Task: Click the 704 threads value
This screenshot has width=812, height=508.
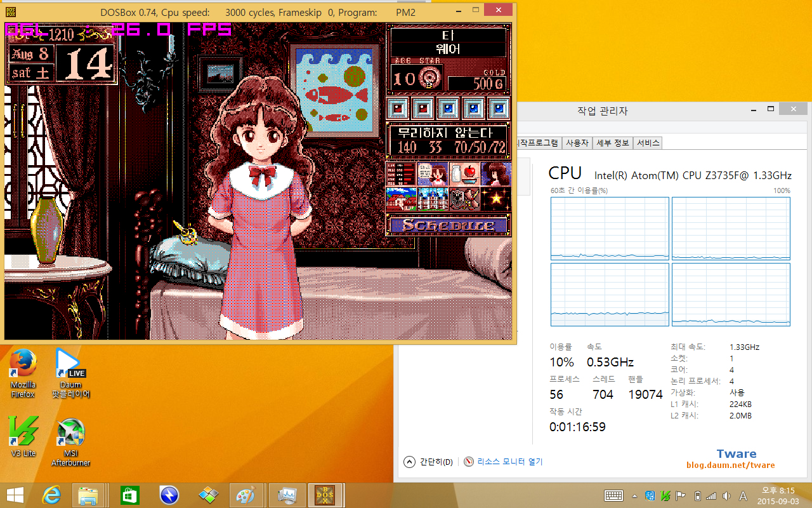Action: pos(603,394)
